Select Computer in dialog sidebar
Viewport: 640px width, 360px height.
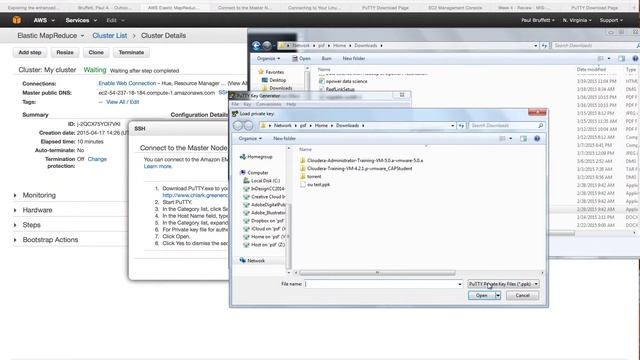coord(254,173)
